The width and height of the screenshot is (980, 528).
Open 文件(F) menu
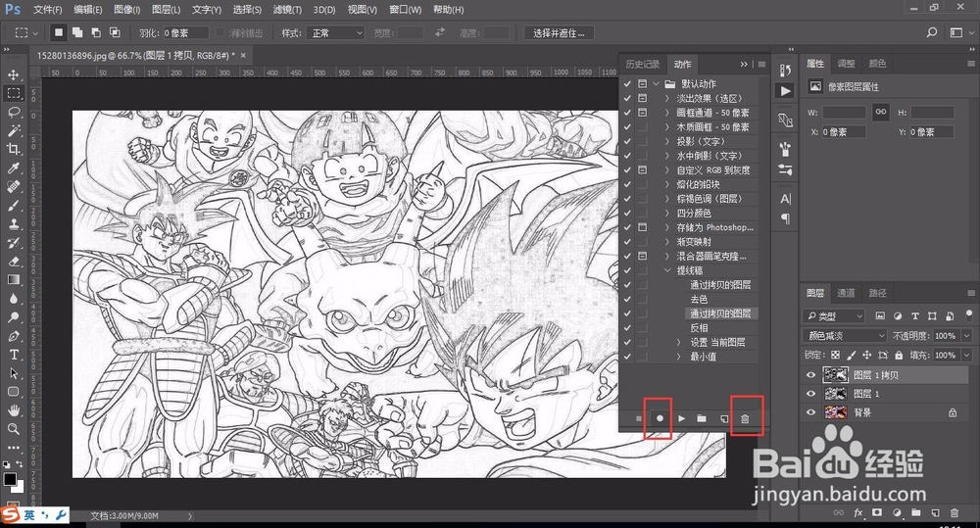coord(47,10)
